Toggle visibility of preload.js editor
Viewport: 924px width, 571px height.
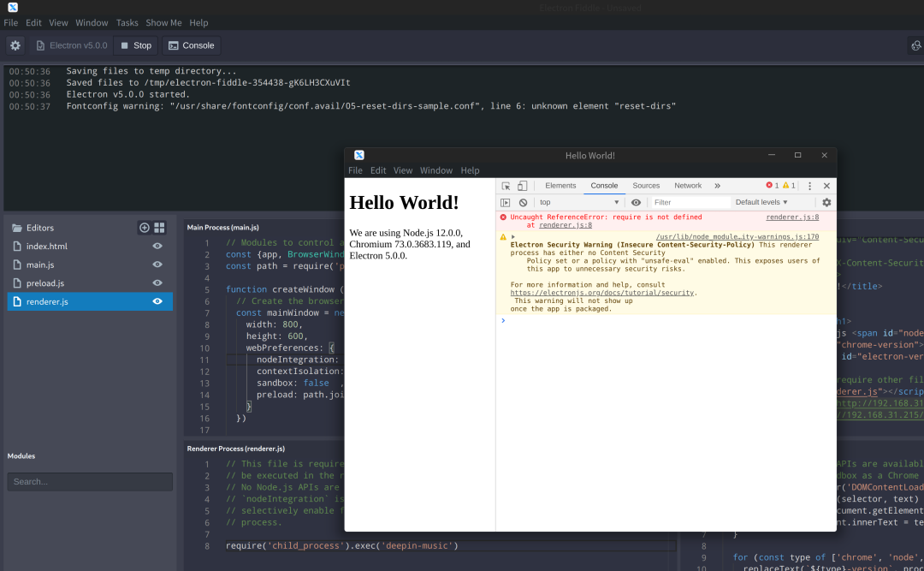tap(157, 283)
